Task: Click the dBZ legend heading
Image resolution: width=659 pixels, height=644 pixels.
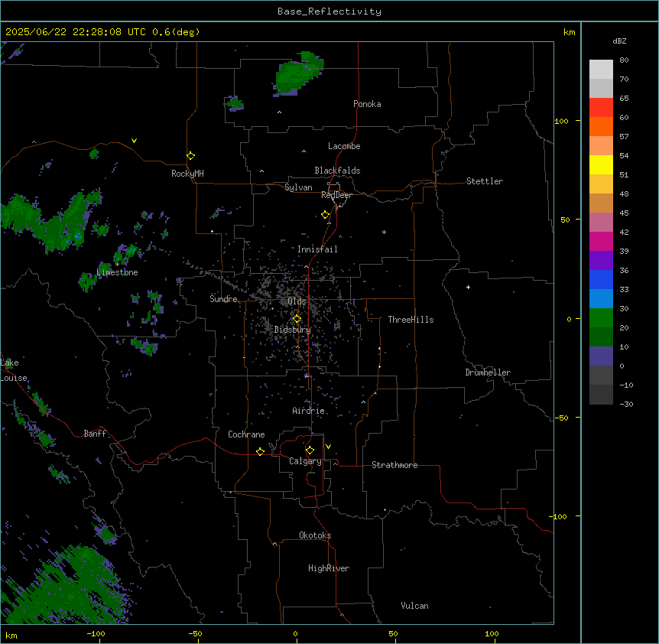Action: tap(619, 41)
